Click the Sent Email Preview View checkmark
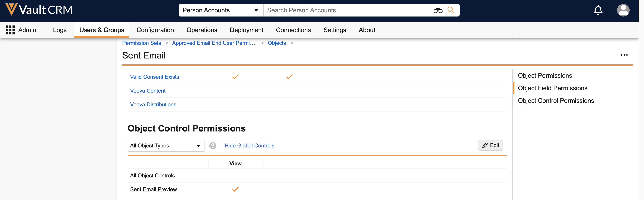Image resolution: width=644 pixels, height=200 pixels. 235,189
